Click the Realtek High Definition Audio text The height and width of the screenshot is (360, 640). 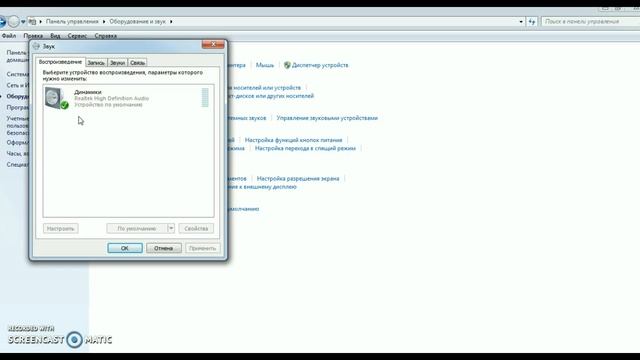click(x=111, y=98)
